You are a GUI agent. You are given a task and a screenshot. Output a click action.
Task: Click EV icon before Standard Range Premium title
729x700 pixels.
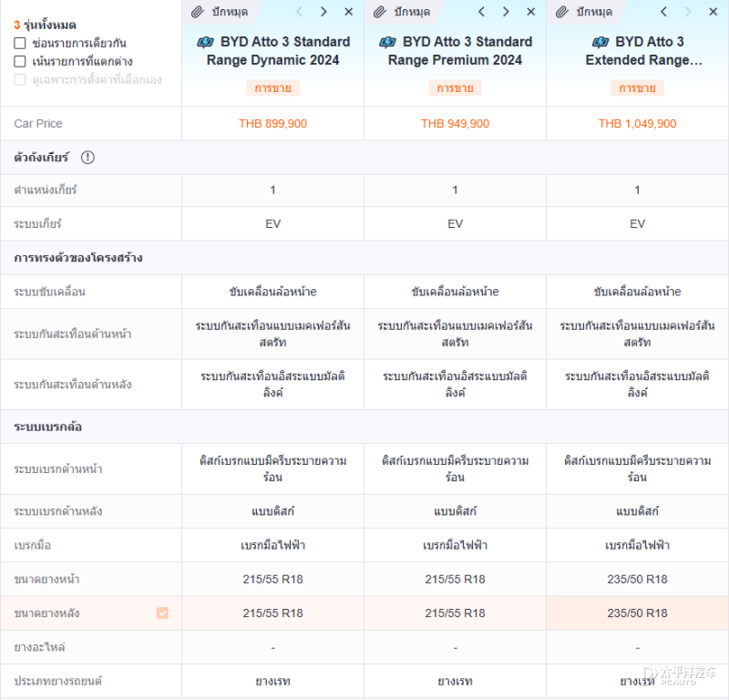(387, 42)
